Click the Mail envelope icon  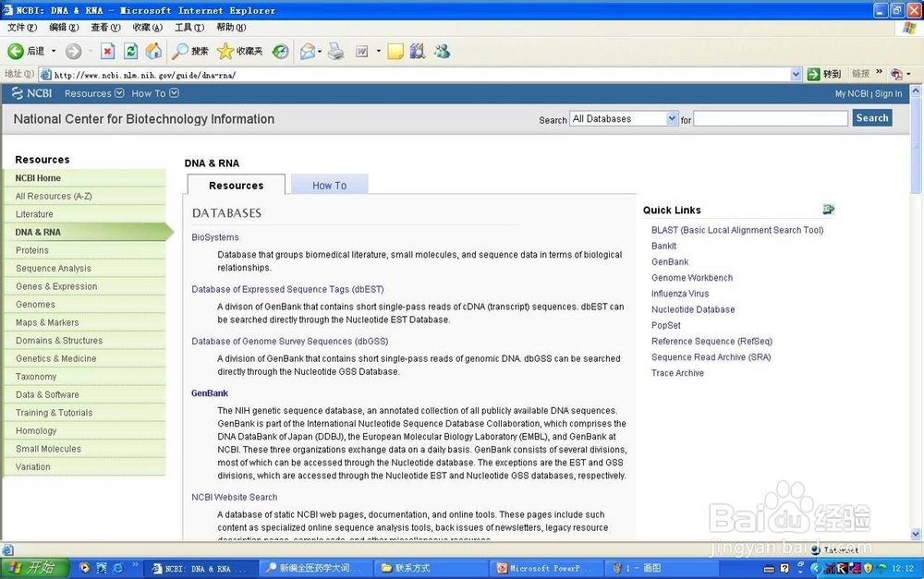click(307, 52)
